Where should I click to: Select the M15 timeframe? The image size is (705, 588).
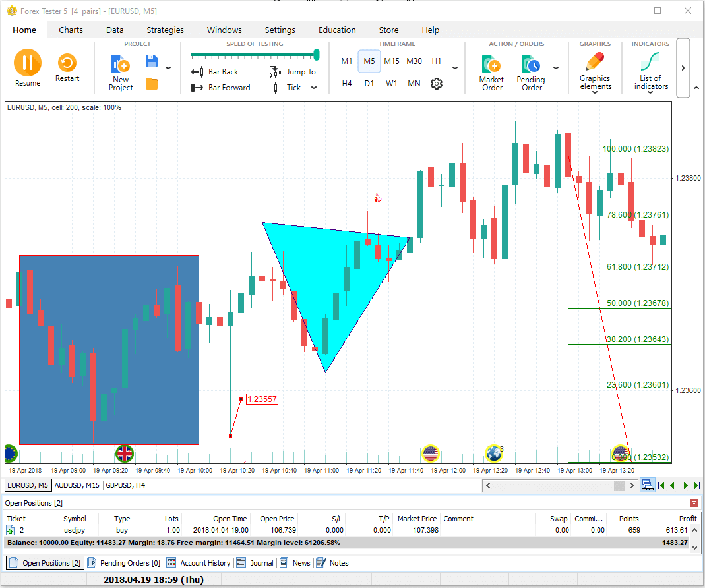tap(392, 61)
